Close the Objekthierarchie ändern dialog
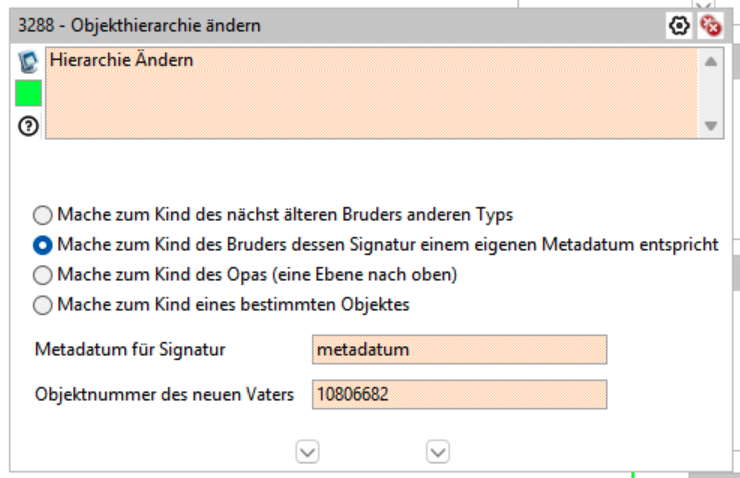This screenshot has width=740, height=478. point(710,26)
